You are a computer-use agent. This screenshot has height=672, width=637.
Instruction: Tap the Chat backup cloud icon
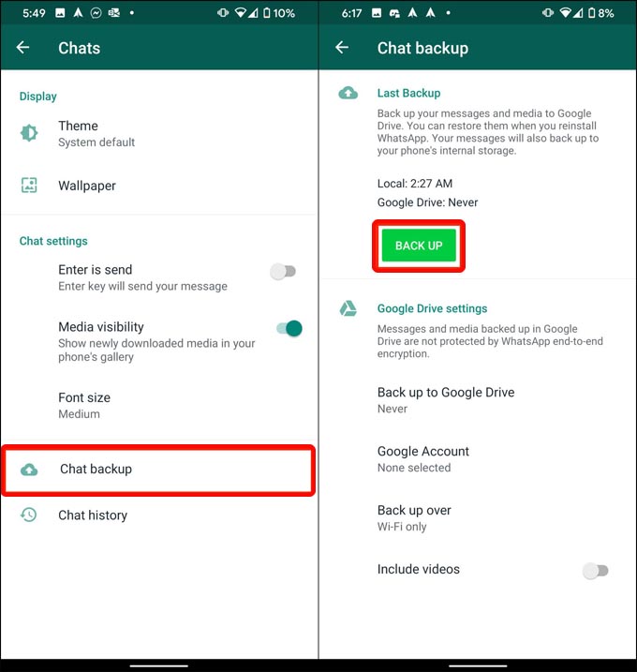(29, 470)
